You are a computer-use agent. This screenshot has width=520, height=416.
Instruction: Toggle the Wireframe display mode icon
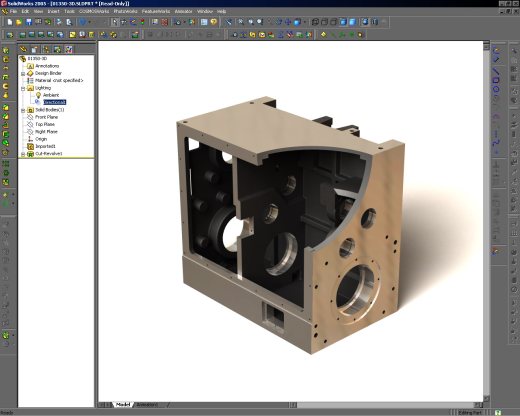click(x=315, y=22)
